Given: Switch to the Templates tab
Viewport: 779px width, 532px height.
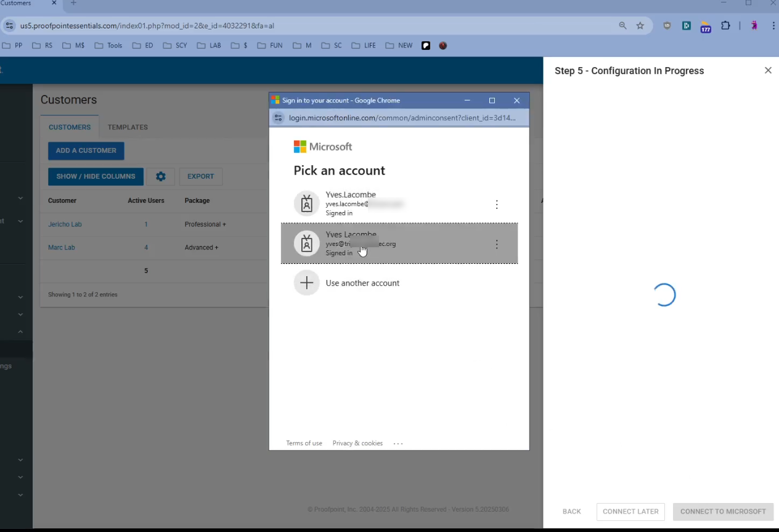Looking at the screenshot, I should [x=128, y=127].
